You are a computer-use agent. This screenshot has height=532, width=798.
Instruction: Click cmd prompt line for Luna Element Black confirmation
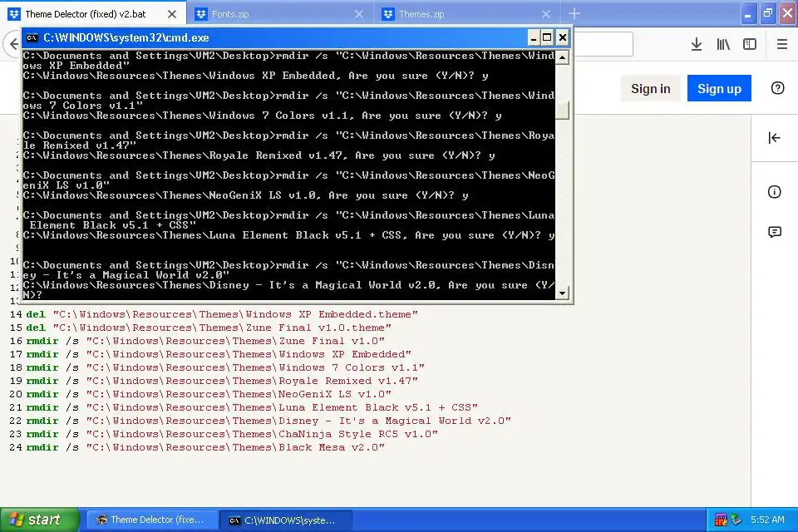[288, 235]
